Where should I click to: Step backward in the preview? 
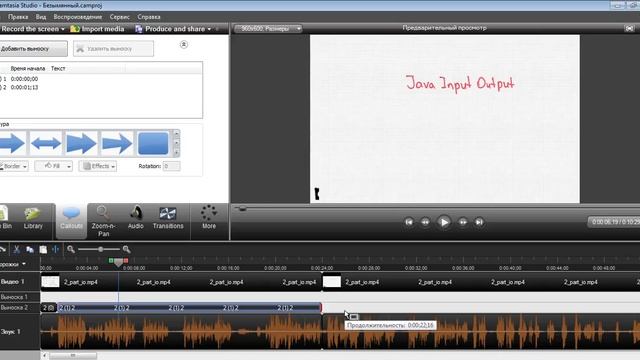(425, 222)
